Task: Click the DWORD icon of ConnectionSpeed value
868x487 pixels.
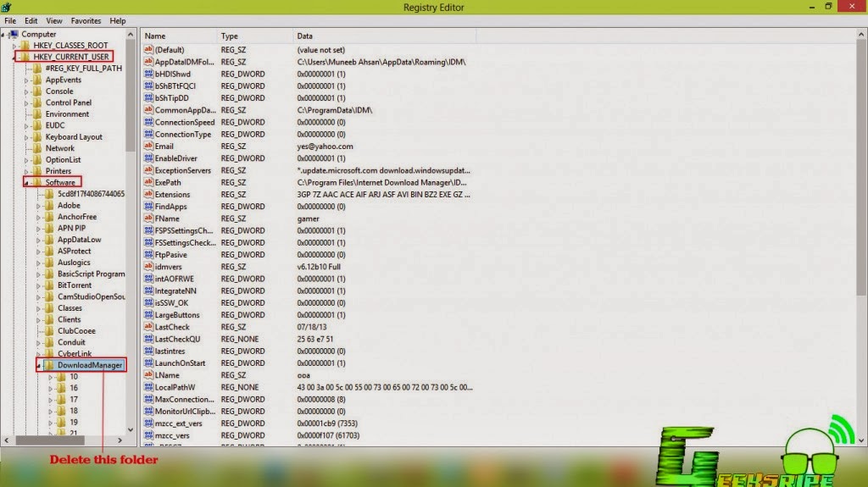Action: pyautogui.click(x=148, y=122)
